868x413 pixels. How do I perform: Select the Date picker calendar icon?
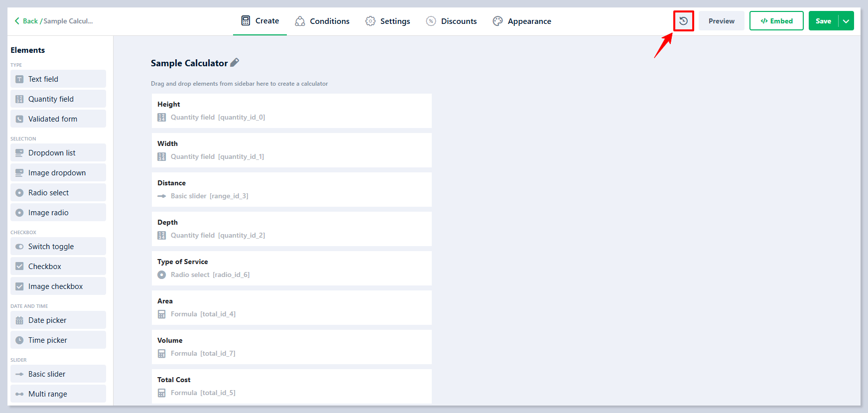19,320
